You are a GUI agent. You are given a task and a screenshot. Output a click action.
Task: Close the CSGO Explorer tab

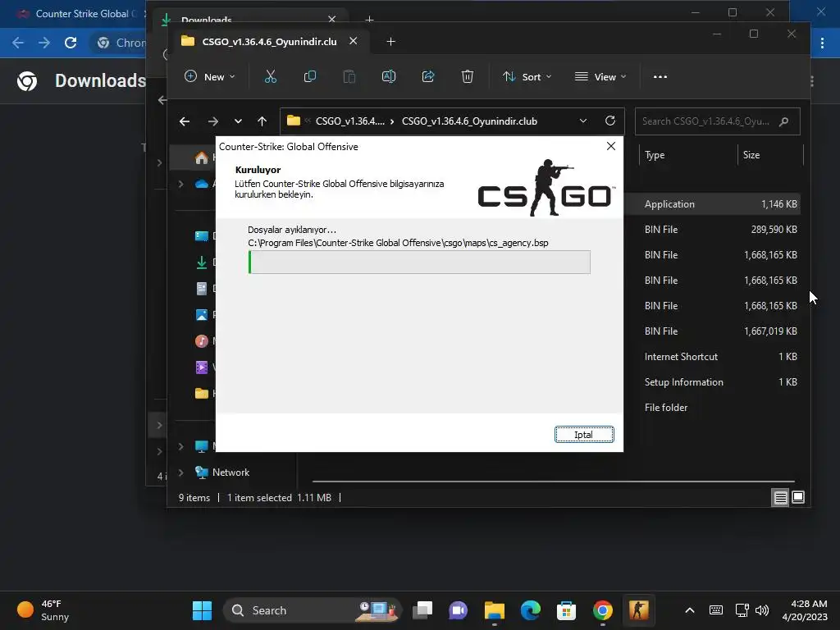click(x=353, y=41)
